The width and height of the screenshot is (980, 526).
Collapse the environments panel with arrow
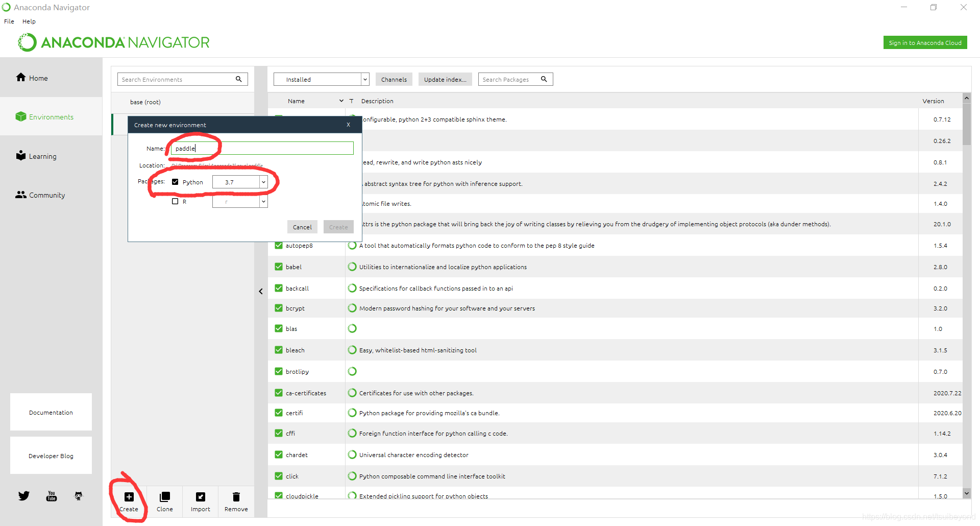[261, 291]
